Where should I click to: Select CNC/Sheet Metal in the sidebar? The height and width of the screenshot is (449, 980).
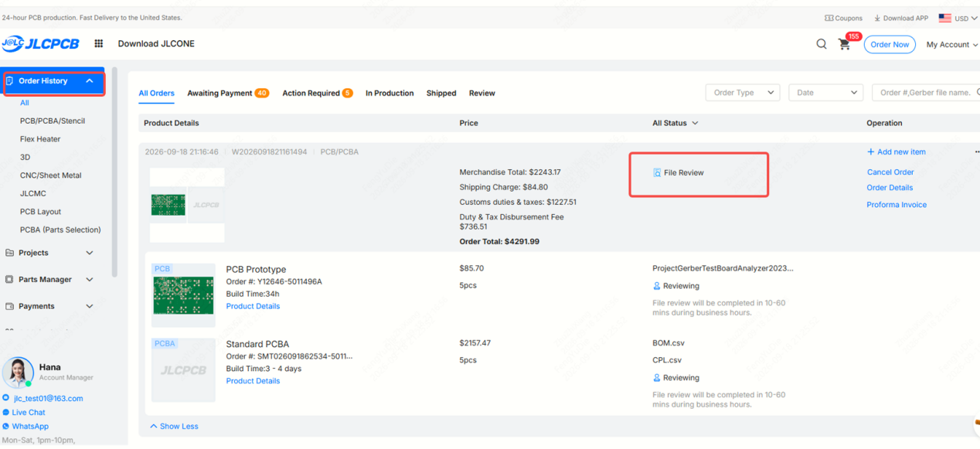pyautogui.click(x=51, y=175)
